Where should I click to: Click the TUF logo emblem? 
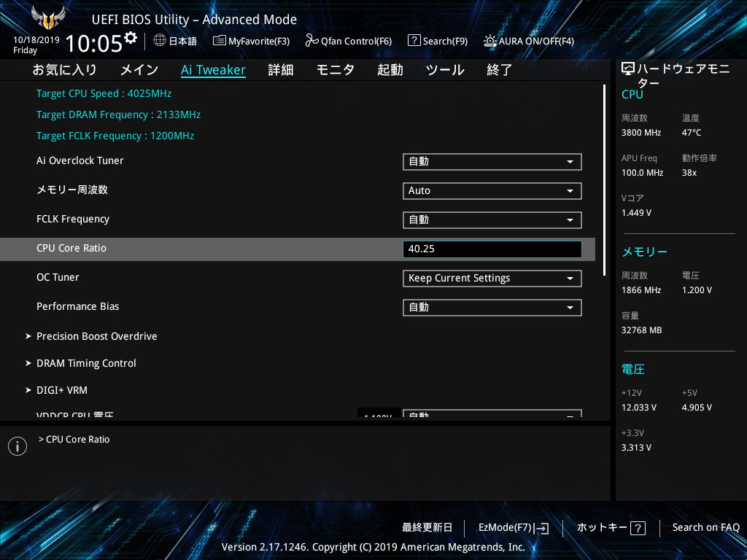(x=48, y=18)
